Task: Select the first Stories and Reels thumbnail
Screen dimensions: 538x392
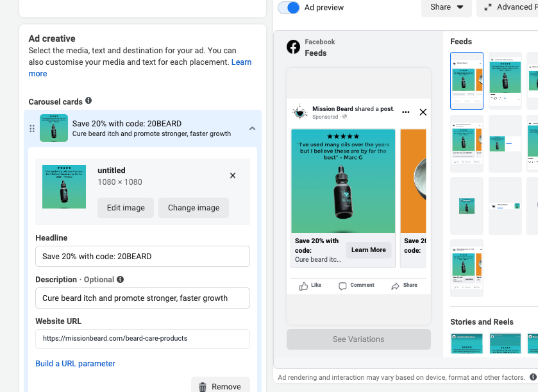Action: [x=467, y=343]
